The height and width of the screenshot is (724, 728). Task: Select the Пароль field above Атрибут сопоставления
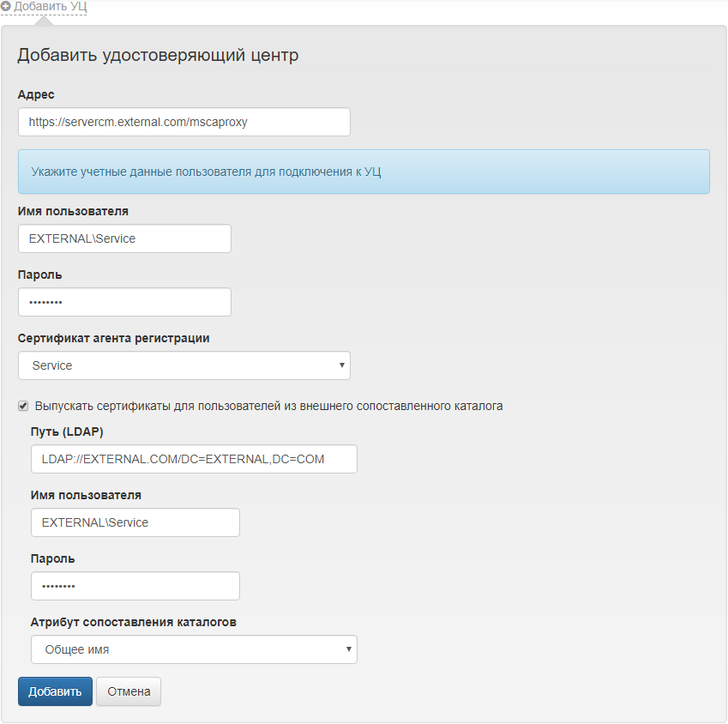point(135,586)
